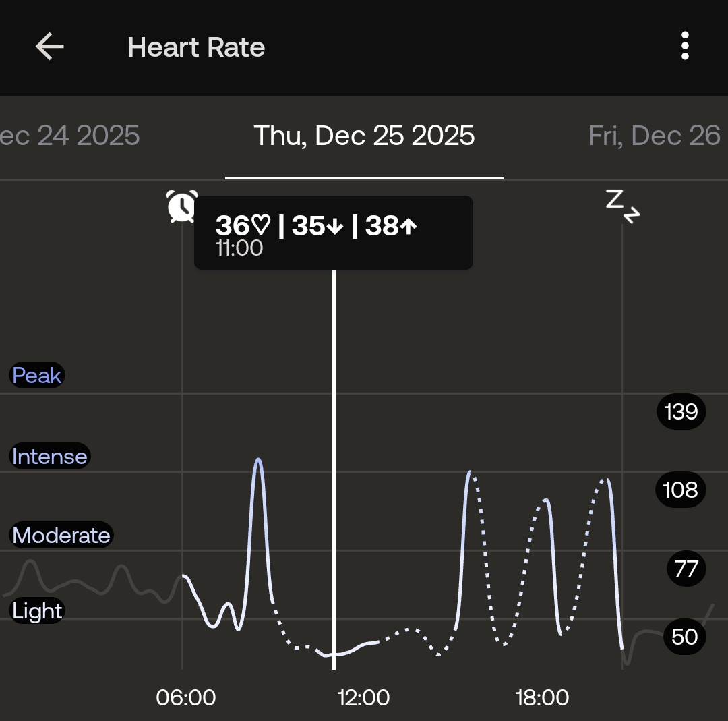
Task: Expand details for the 50 bpm threshold
Action: coord(685,637)
